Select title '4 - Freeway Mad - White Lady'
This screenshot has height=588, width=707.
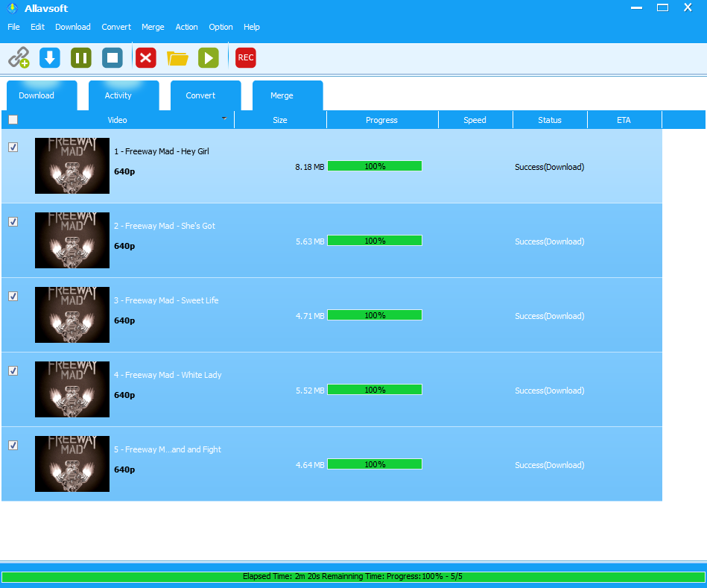point(168,375)
